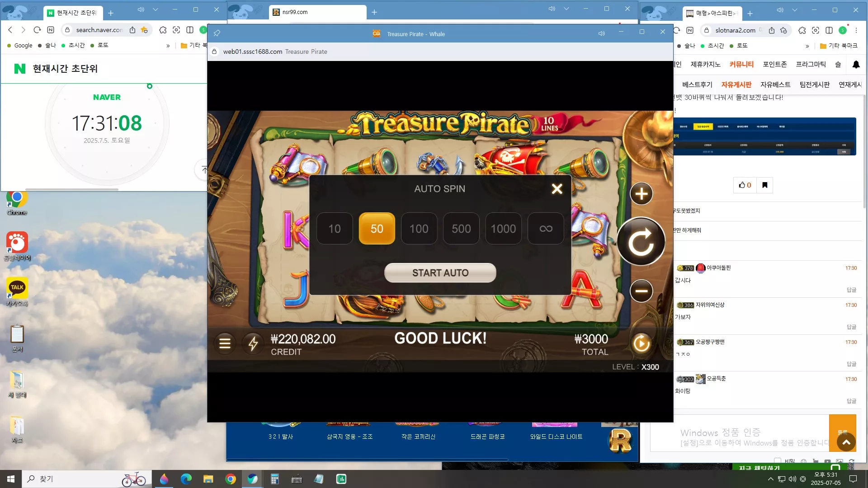Open the 포인트존 menu on slotnara2
The width and height of the screenshot is (868, 488).
point(775,64)
